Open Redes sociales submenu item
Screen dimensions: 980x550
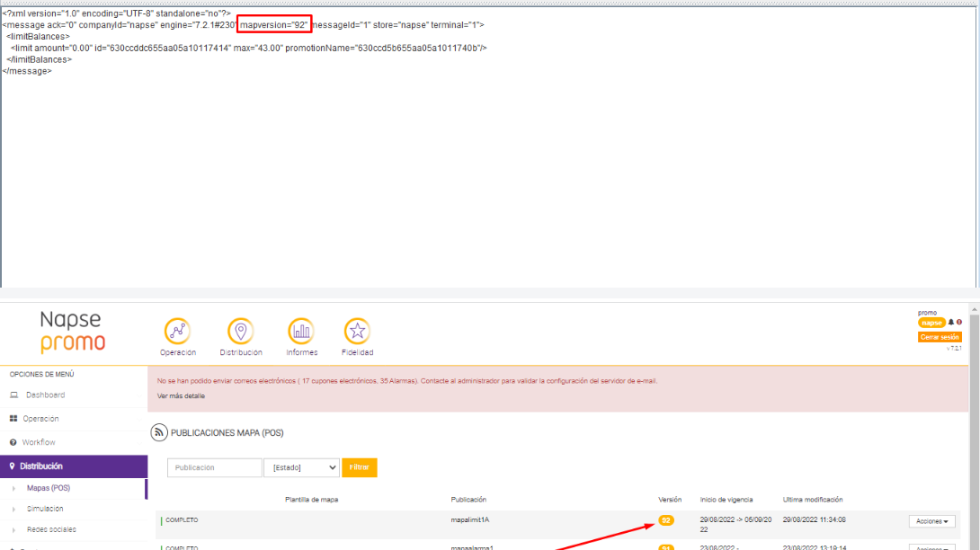[51, 529]
